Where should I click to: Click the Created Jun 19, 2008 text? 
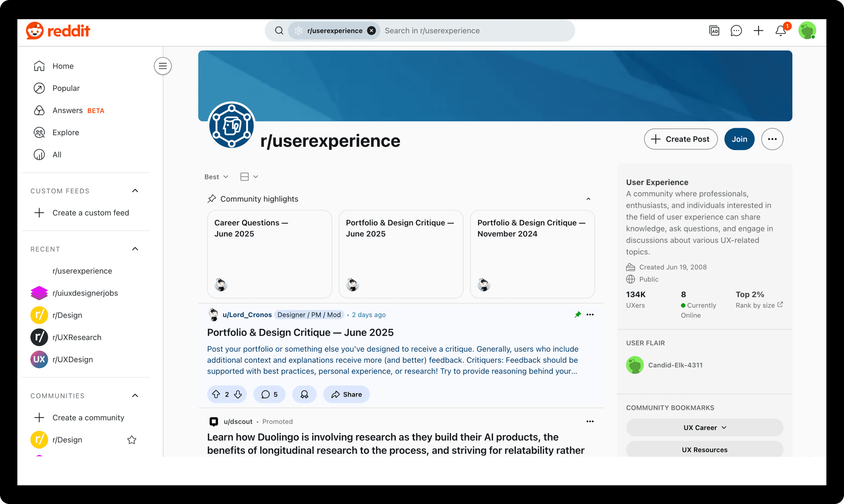[673, 267]
